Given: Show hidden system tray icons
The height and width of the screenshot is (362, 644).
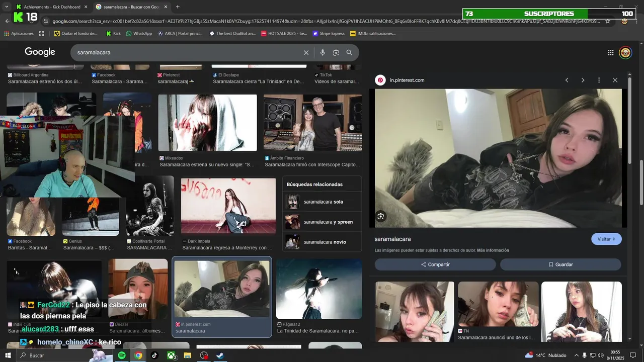Looking at the screenshot, I should pos(577,355).
